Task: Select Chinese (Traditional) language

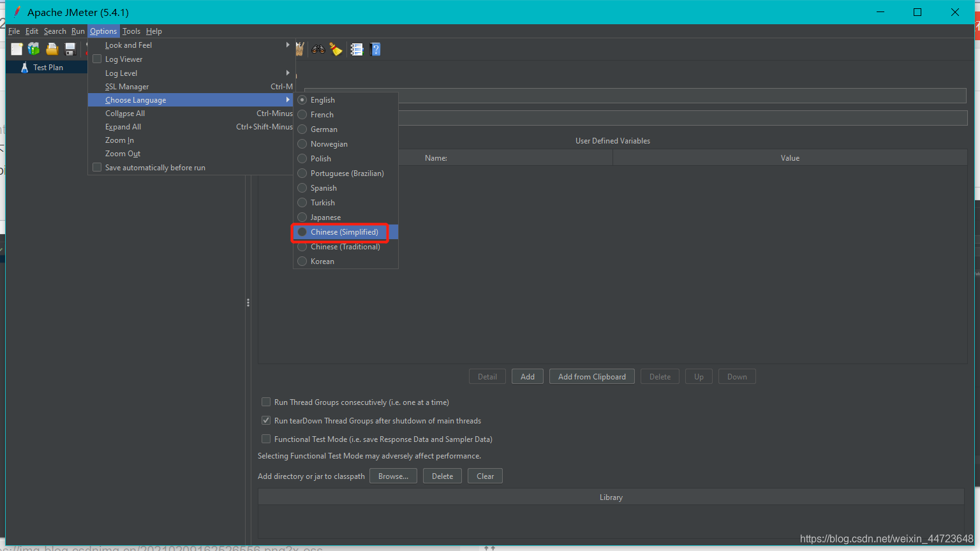Action: coord(346,247)
